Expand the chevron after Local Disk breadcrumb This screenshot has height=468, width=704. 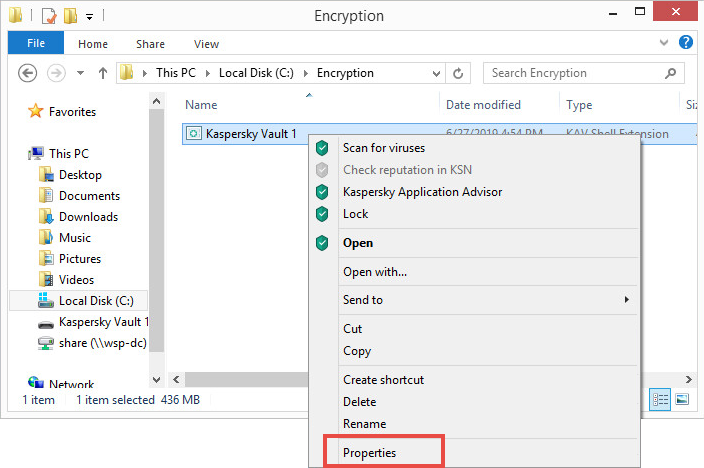click(x=306, y=73)
